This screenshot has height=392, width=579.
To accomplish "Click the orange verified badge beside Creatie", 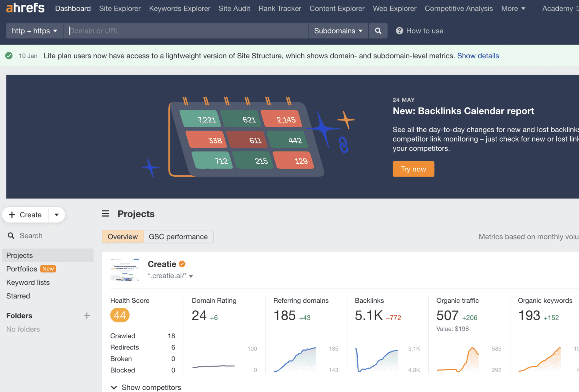I will click(x=182, y=264).
